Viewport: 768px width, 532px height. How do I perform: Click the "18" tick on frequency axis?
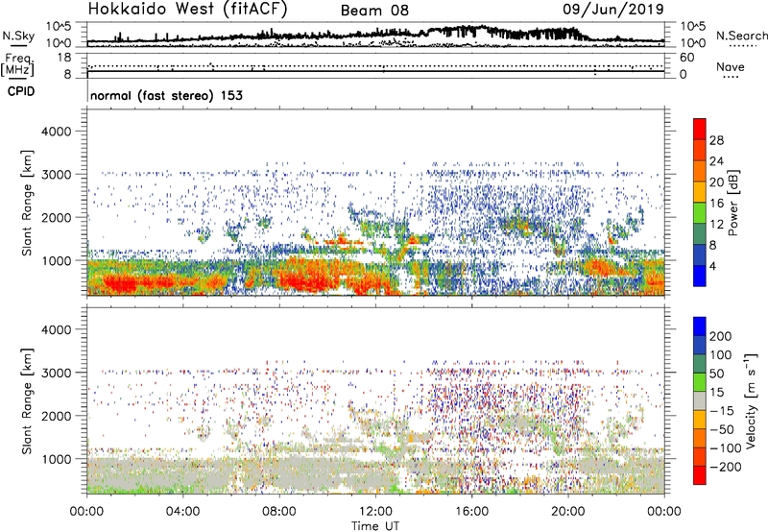pos(63,58)
